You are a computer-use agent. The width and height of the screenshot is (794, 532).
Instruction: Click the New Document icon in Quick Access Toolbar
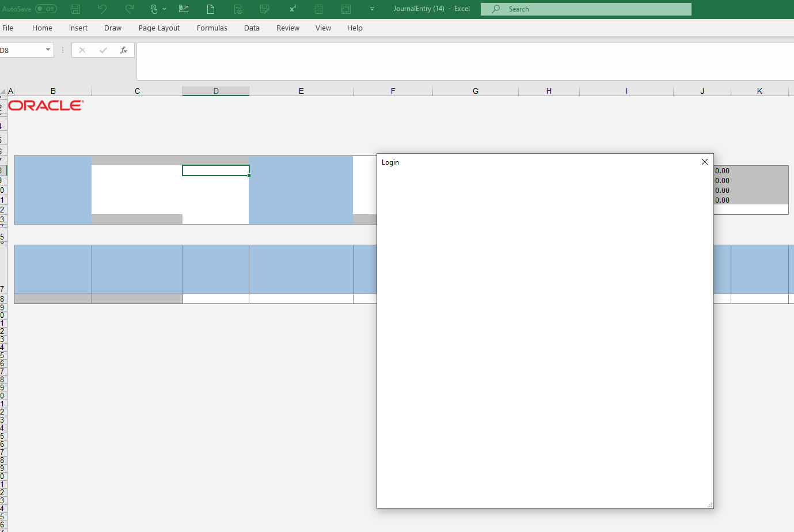[211, 9]
